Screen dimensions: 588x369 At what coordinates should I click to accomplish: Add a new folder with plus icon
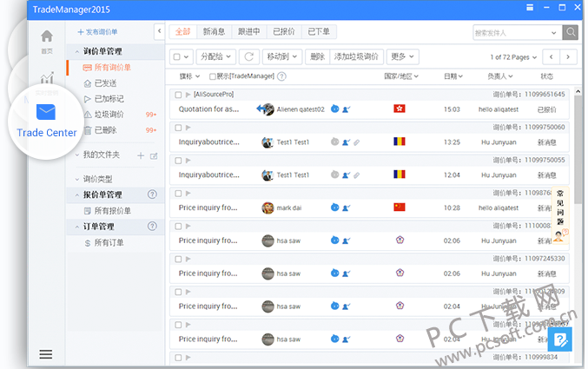[141, 155]
